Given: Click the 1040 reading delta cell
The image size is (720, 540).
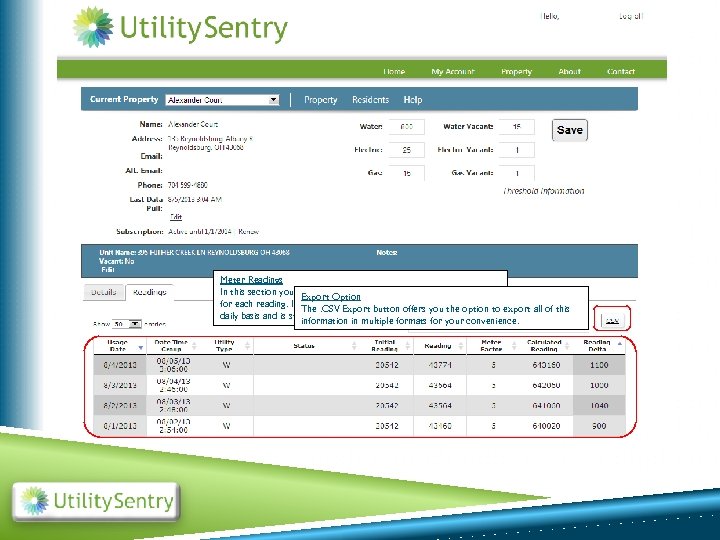Looking at the screenshot, I should (599, 405).
